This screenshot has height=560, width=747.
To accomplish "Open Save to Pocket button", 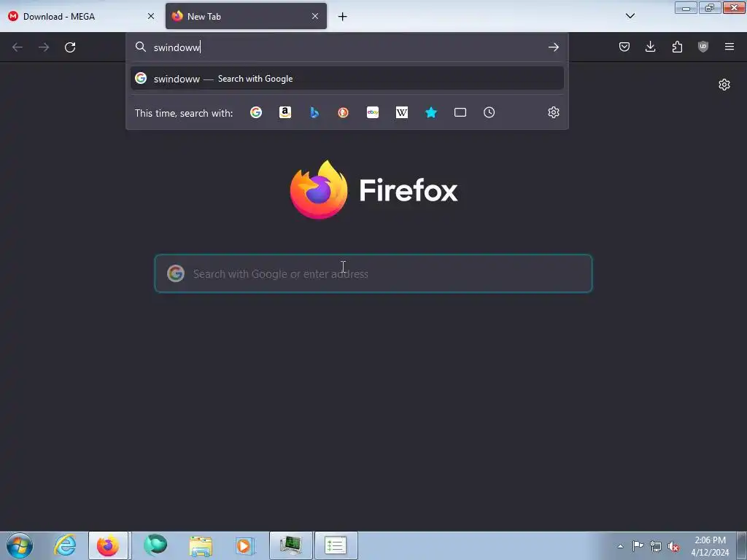I will coord(624,47).
